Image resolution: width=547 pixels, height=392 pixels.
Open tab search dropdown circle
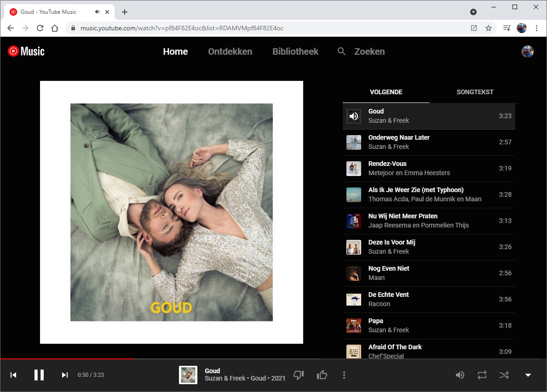pyautogui.click(x=473, y=12)
